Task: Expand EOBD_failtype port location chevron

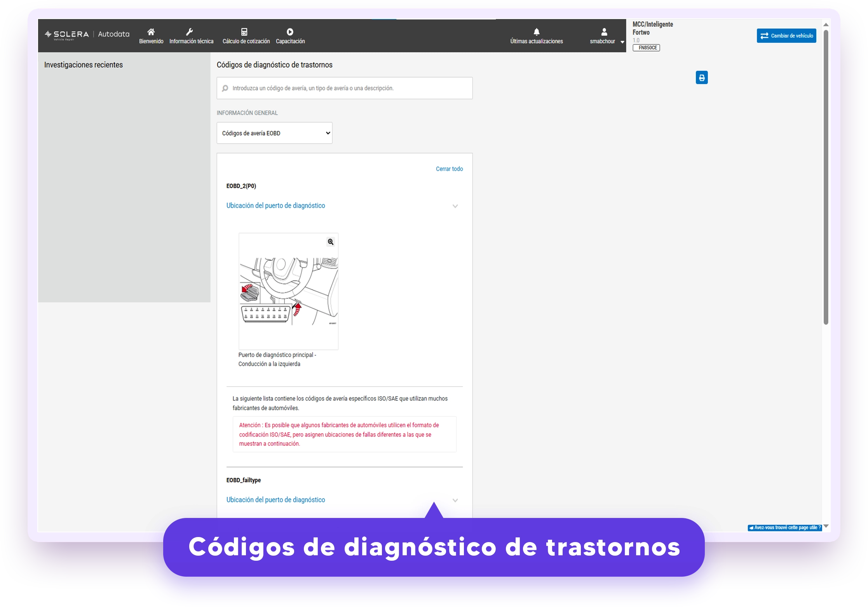Action: click(455, 500)
